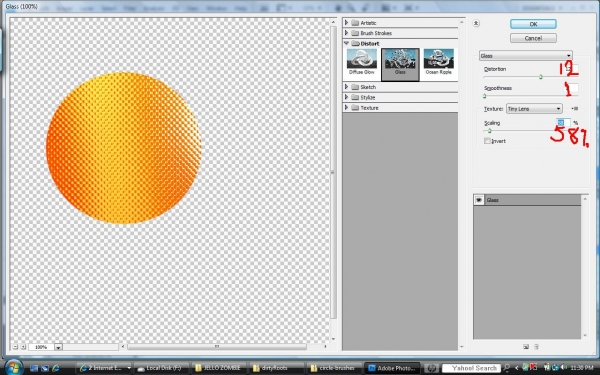Click the OK button

click(533, 24)
